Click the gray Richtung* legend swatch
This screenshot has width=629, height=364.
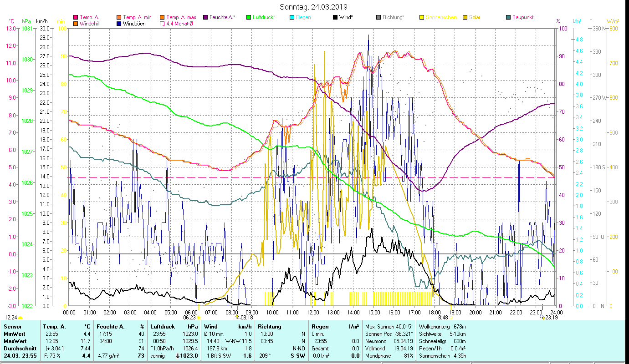tap(378, 17)
